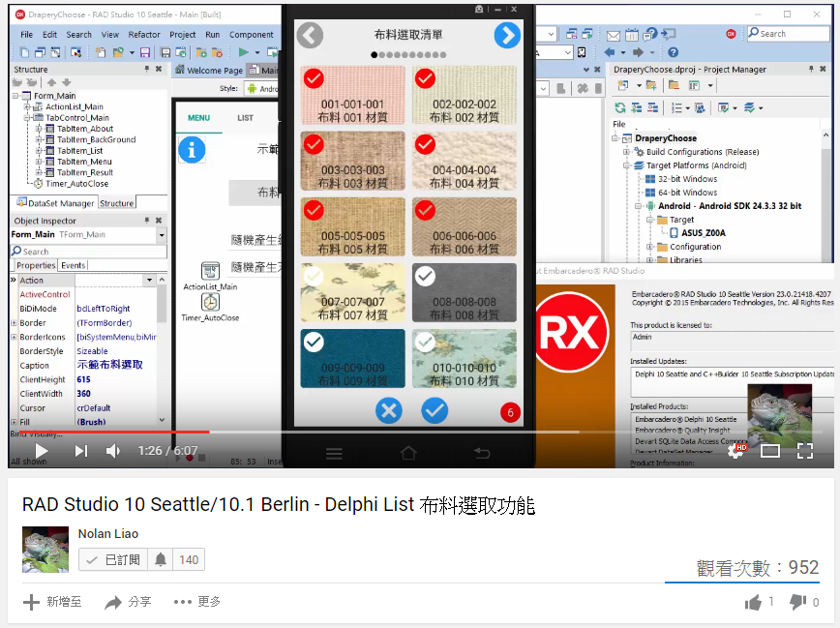
Task: Switch to theater mode
Action: [770, 451]
